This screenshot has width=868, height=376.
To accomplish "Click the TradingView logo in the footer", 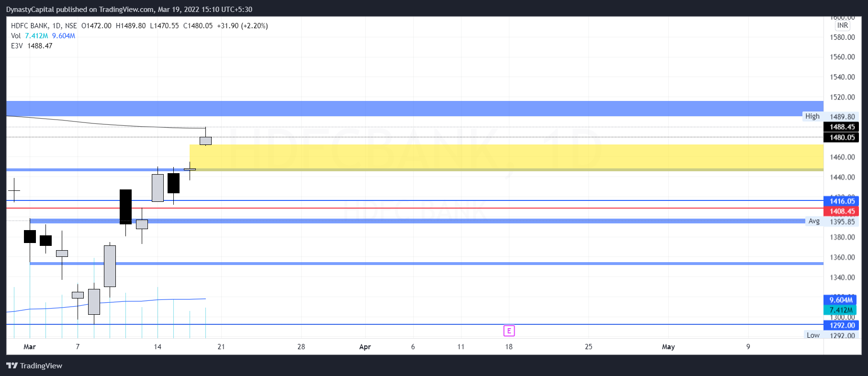I will click(34, 366).
